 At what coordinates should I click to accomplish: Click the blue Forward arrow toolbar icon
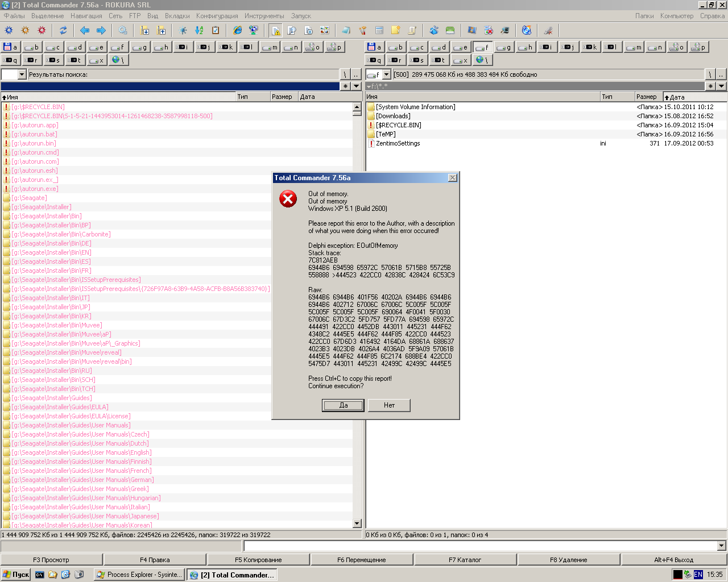coord(101,31)
